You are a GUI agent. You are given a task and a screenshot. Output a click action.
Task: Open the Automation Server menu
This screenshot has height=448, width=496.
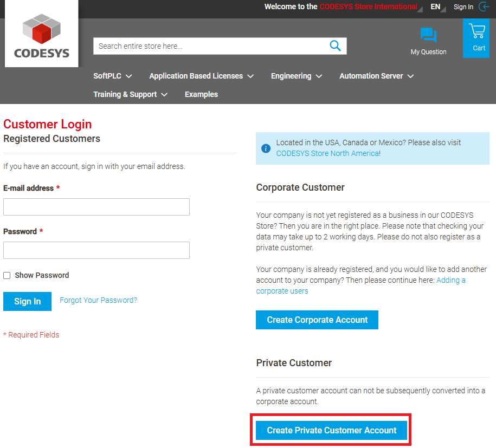coord(376,76)
